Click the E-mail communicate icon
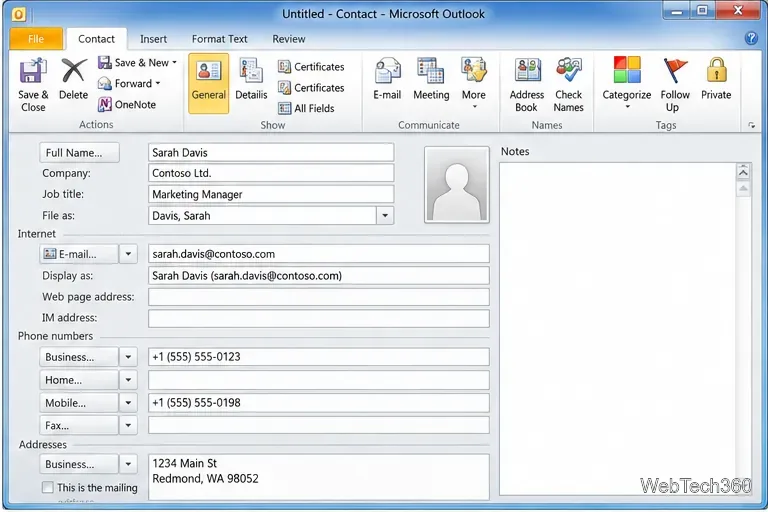 387,72
